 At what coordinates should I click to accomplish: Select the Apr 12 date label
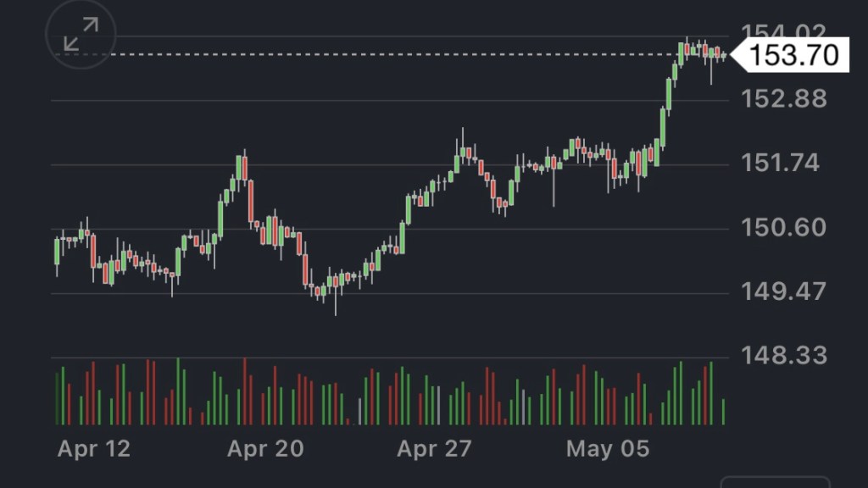94,448
